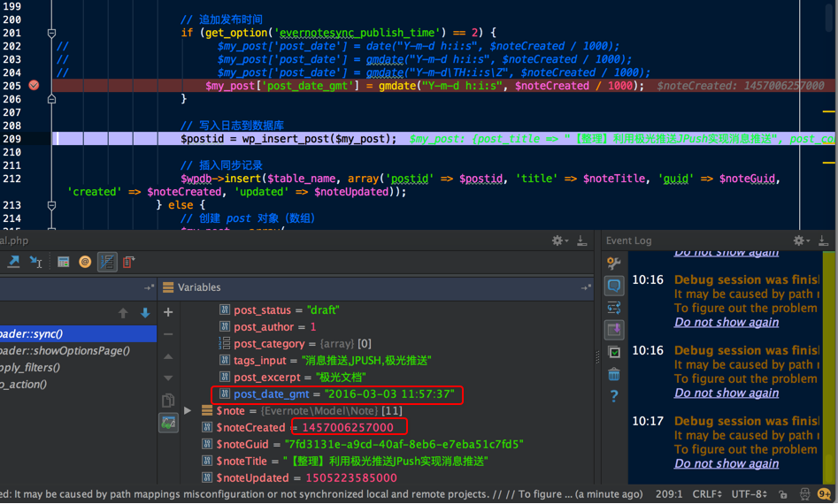838x504 pixels.
Task: Open UTF-8 file encoding selector
Action: pyautogui.click(x=750, y=494)
